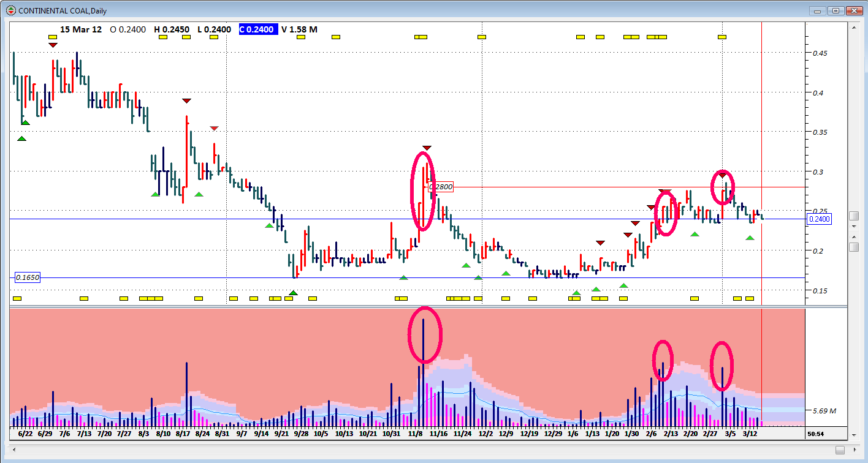Select the 0.2800 resistance line label
Screen dimensions: 868x463
[440, 187]
